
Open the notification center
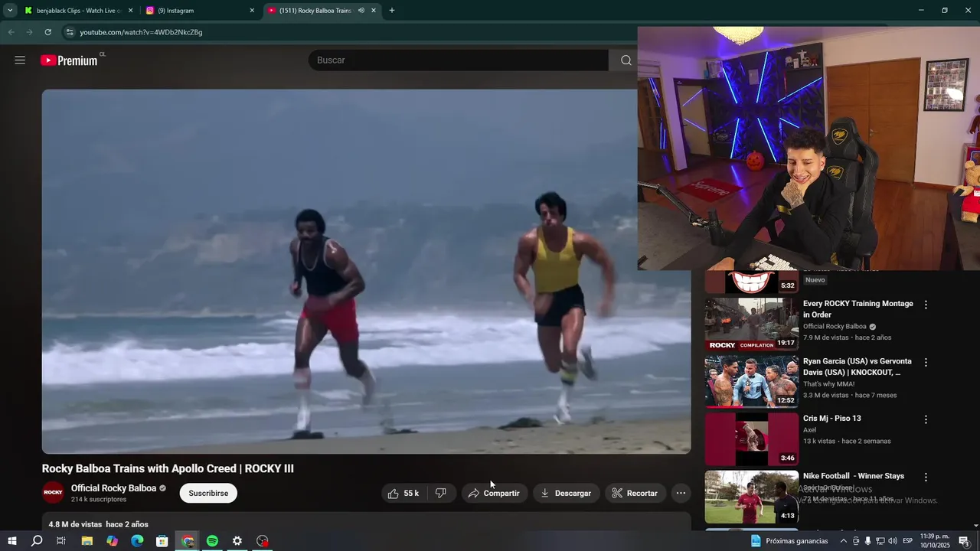965,541
